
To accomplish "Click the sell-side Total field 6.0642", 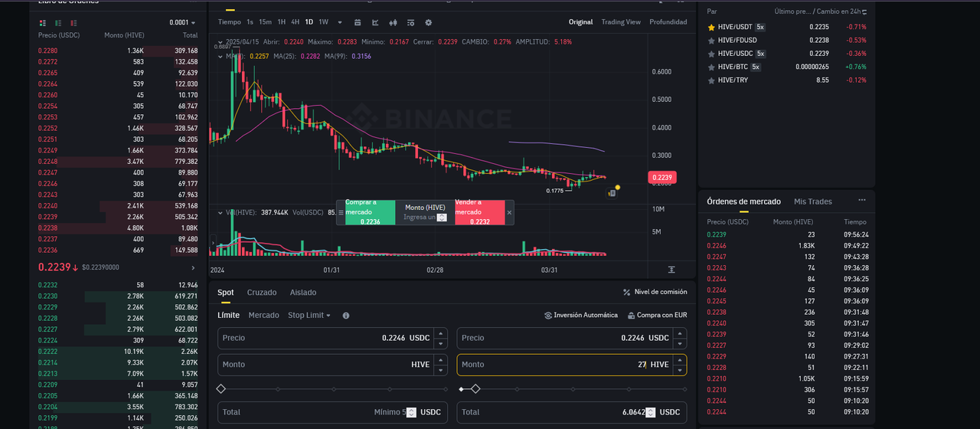I will pyautogui.click(x=572, y=412).
